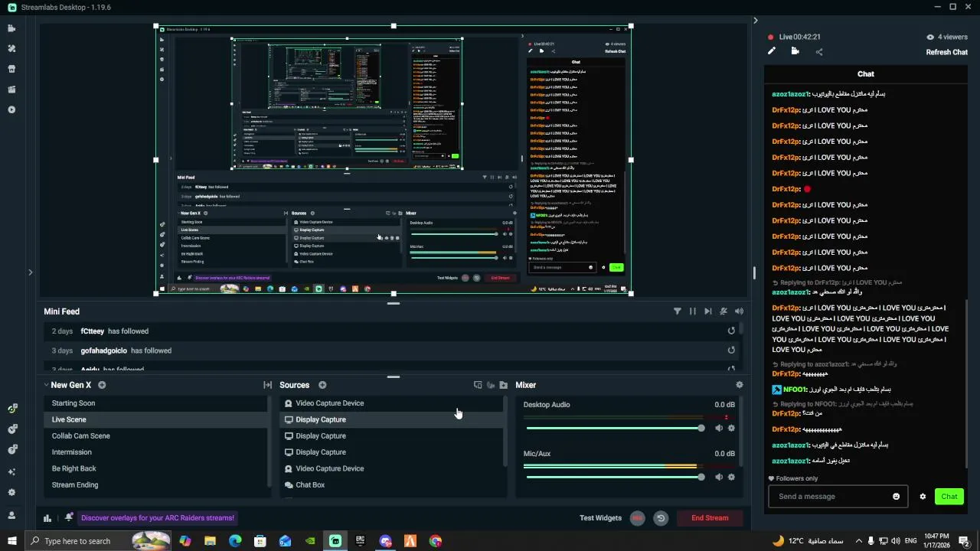
Task: Open Mic/Aux settings gear
Action: click(x=731, y=477)
